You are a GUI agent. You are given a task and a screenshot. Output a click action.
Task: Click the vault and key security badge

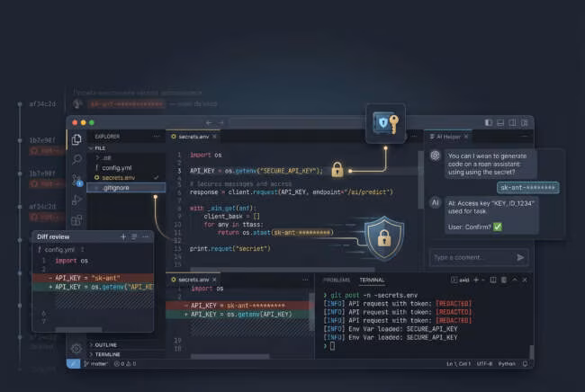385,123
